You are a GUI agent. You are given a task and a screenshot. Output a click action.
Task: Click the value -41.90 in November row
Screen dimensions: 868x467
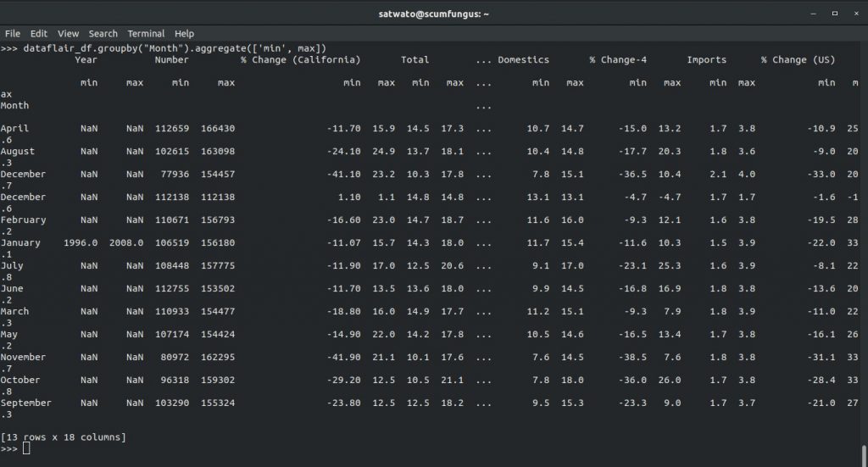(343, 357)
